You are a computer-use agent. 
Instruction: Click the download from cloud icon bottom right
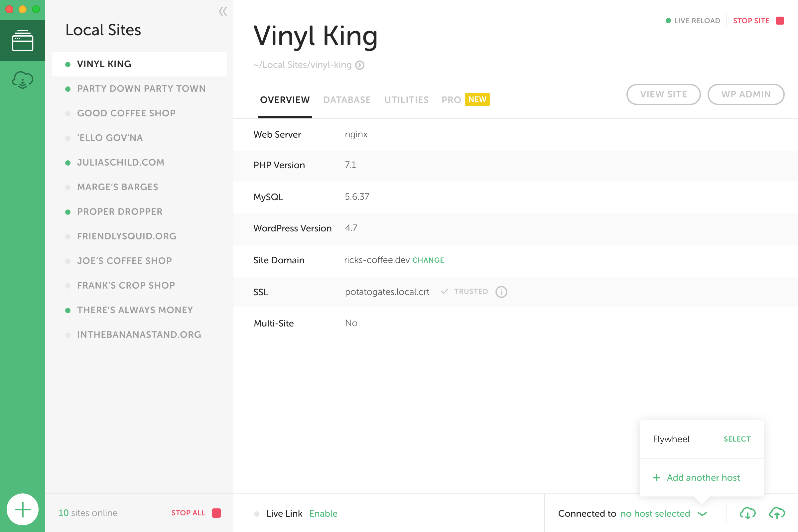[x=747, y=513]
